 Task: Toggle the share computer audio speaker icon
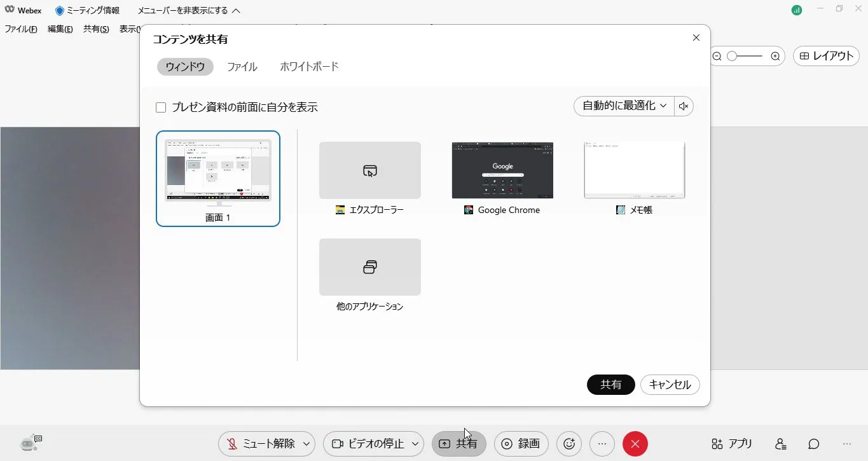684,106
